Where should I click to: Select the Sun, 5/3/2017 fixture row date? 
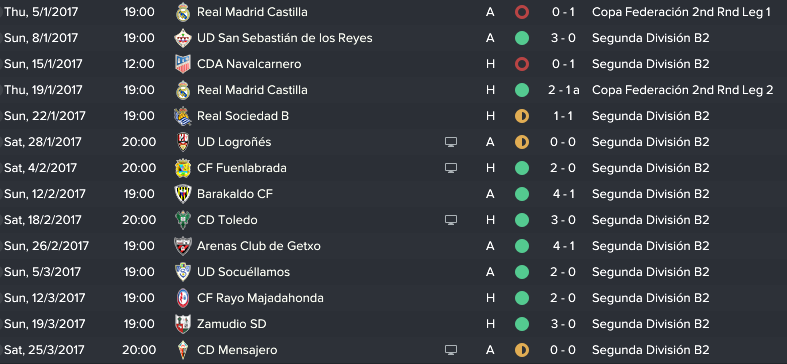(x=43, y=272)
